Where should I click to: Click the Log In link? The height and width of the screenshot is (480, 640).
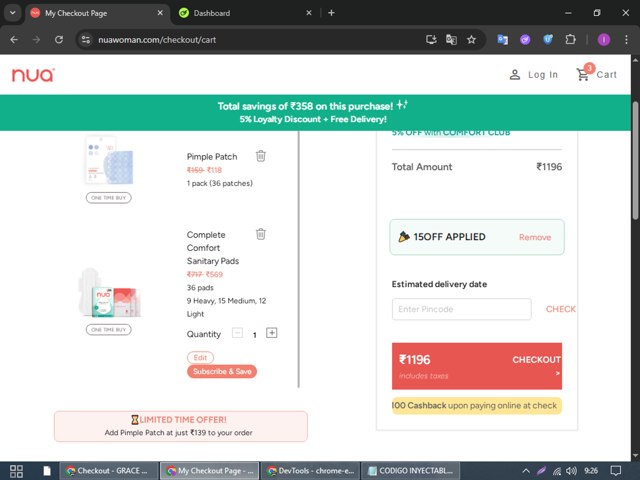[533, 75]
